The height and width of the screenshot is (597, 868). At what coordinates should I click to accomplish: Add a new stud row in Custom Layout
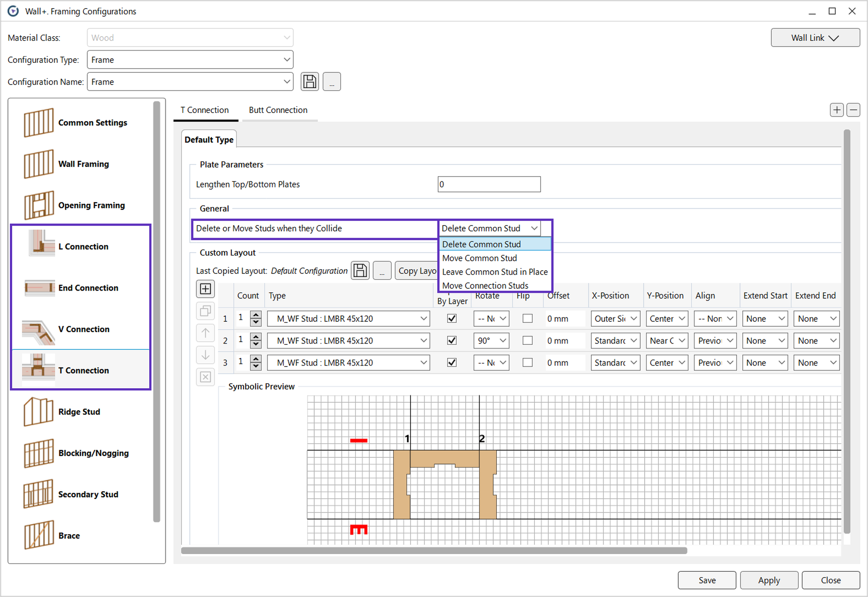205,289
